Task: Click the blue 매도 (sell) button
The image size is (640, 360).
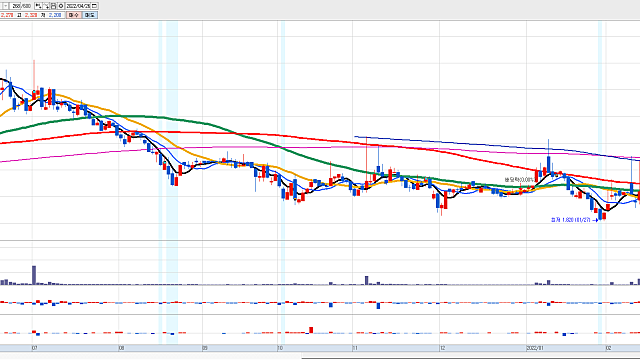Action: click(90, 15)
